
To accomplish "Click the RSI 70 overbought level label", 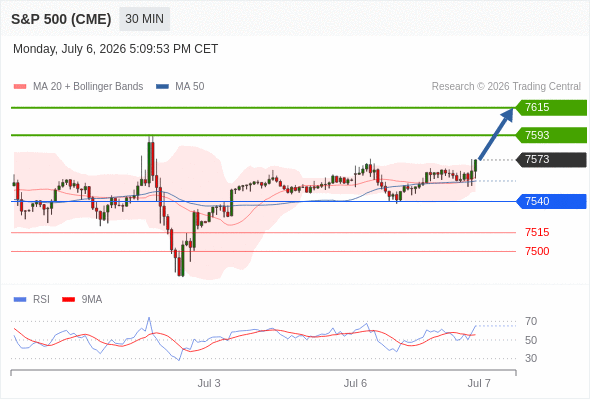I will pos(531,321).
